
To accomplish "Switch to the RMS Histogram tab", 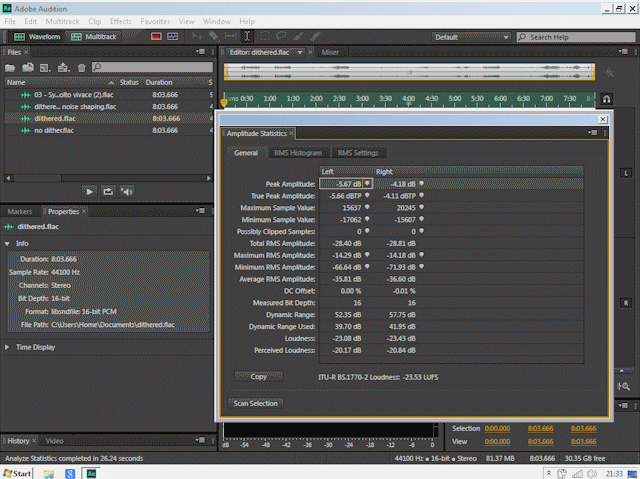I will coord(298,153).
